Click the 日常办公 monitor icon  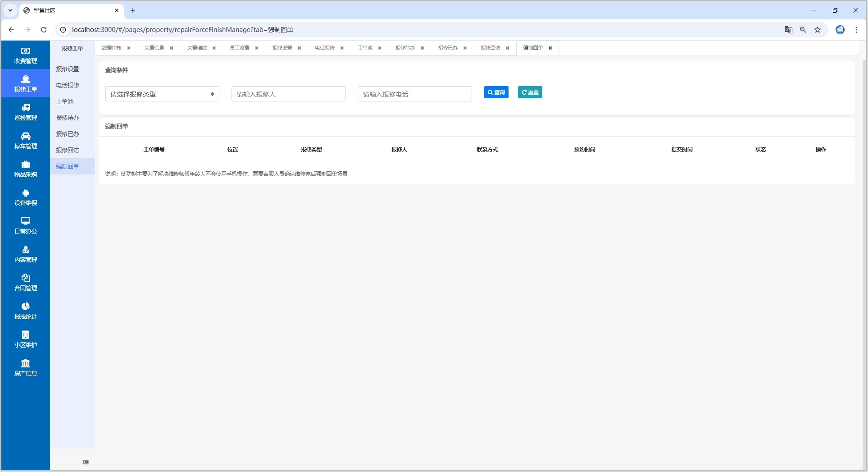[x=26, y=221]
